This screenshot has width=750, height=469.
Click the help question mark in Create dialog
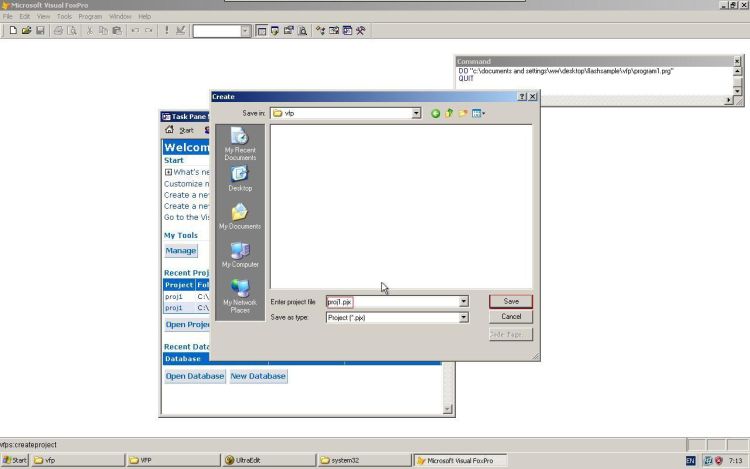522,97
